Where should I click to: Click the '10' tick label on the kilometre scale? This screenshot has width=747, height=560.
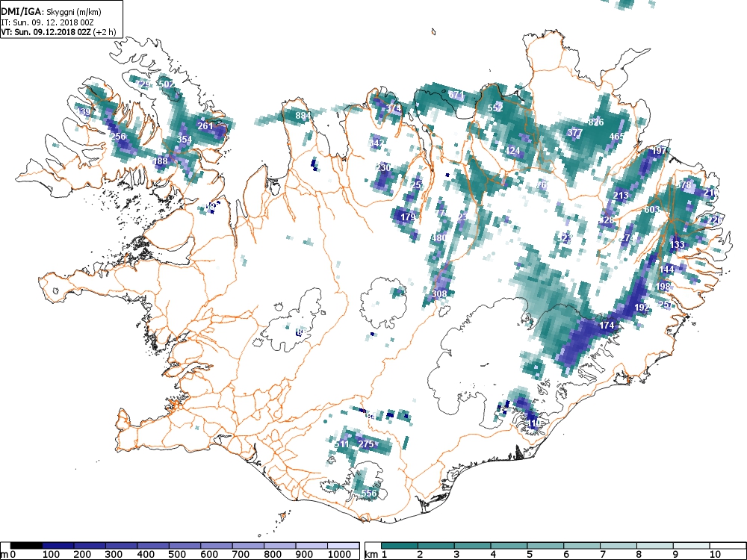coord(715,555)
